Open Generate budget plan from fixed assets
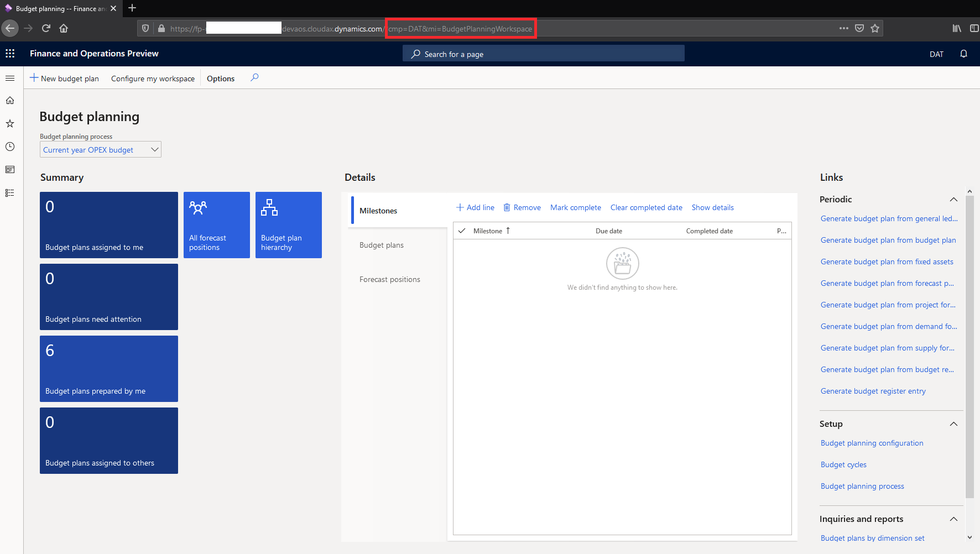 click(887, 262)
